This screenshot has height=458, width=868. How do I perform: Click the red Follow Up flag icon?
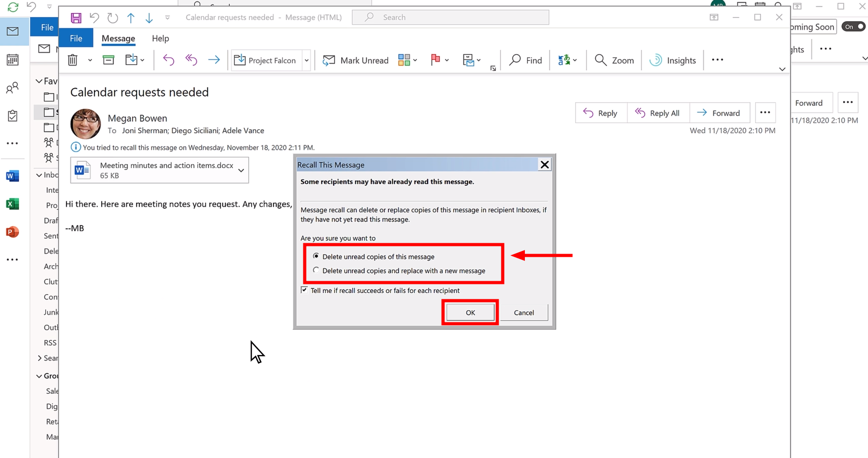click(x=435, y=60)
